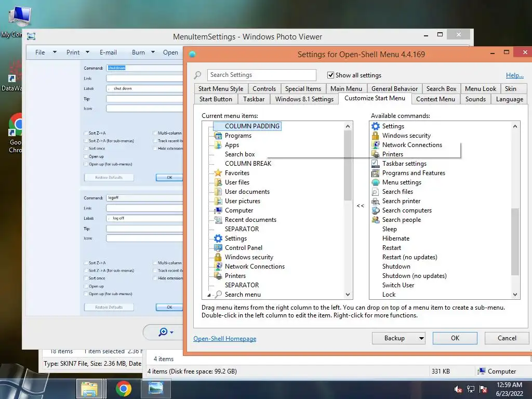
Task: Open File Explorer from the taskbar
Action: 89,389
